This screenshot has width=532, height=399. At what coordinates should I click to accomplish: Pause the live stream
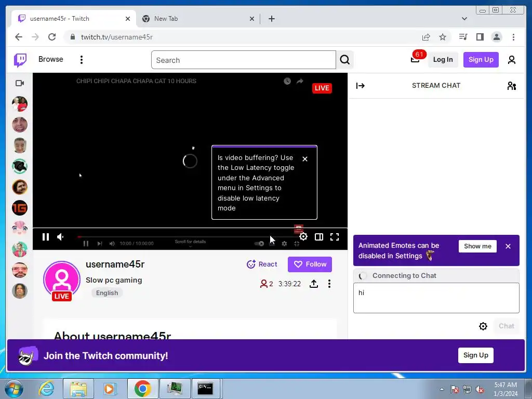click(x=46, y=237)
